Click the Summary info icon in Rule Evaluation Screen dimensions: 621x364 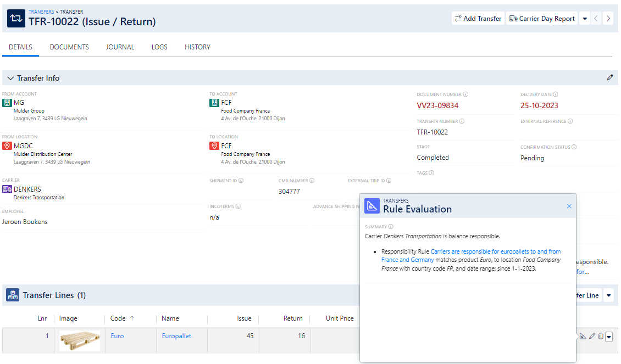coord(391,227)
